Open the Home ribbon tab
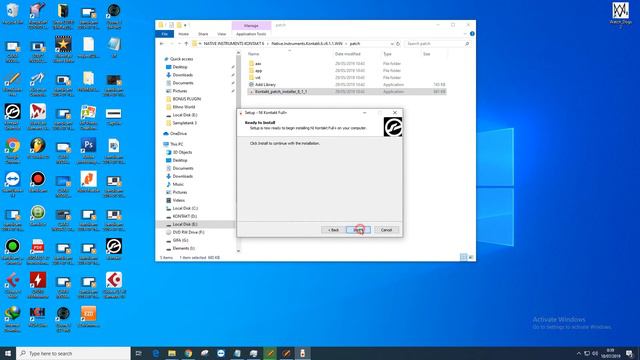 point(183,34)
